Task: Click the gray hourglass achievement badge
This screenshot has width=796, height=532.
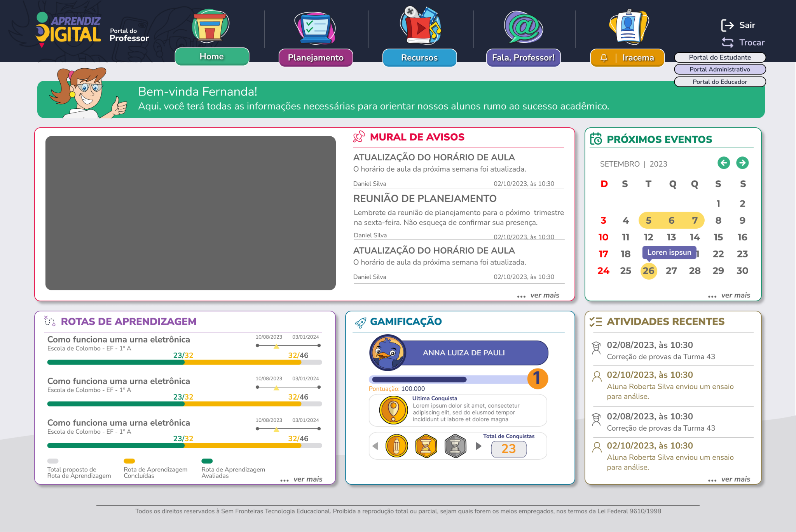Action: pos(455,446)
